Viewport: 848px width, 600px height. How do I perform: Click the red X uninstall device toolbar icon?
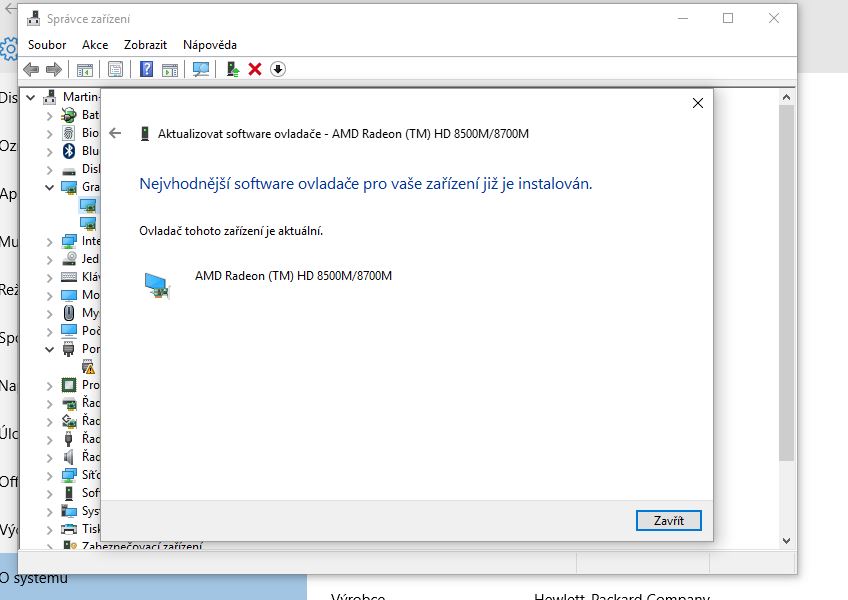tap(255, 69)
